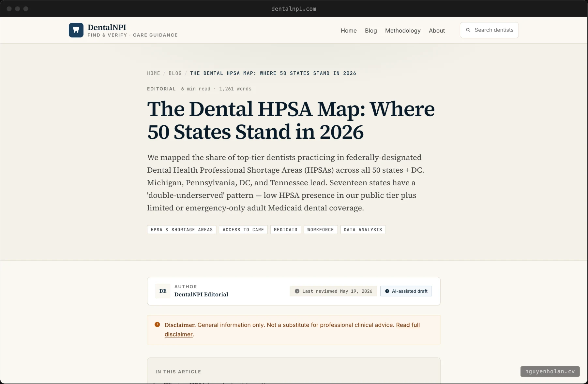Select the Workforce tag

coord(321,230)
